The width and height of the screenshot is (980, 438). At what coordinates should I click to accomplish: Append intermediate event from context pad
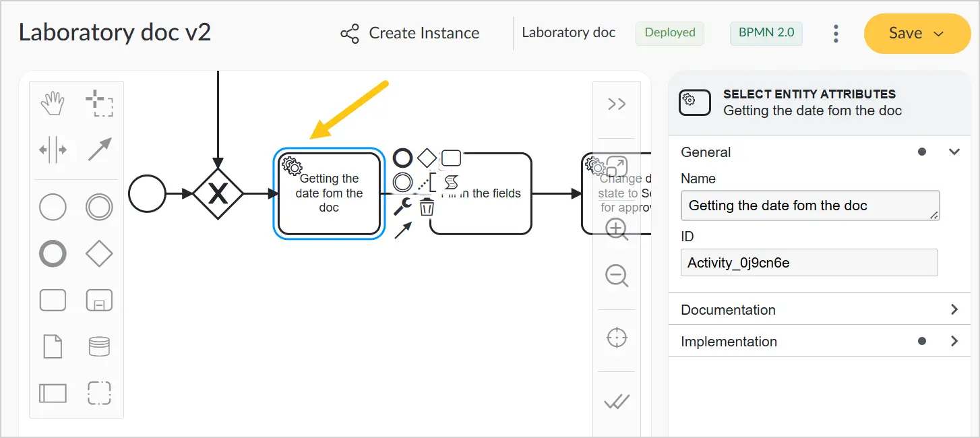coord(402,182)
